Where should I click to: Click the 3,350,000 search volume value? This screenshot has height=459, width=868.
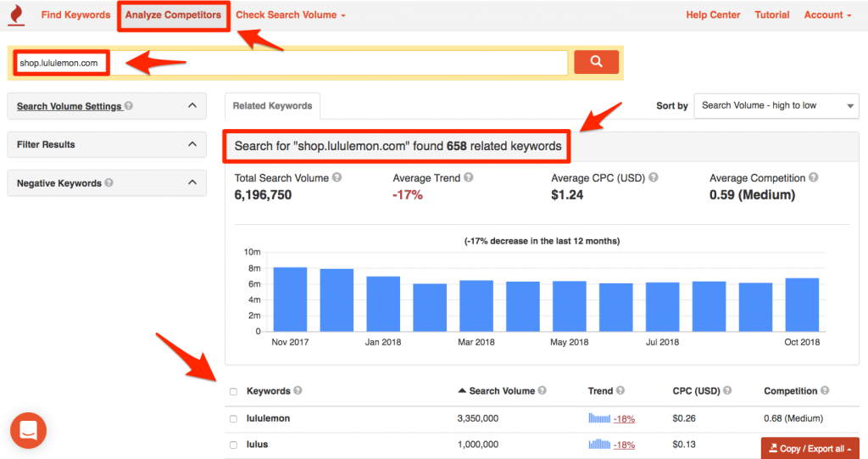(478, 418)
